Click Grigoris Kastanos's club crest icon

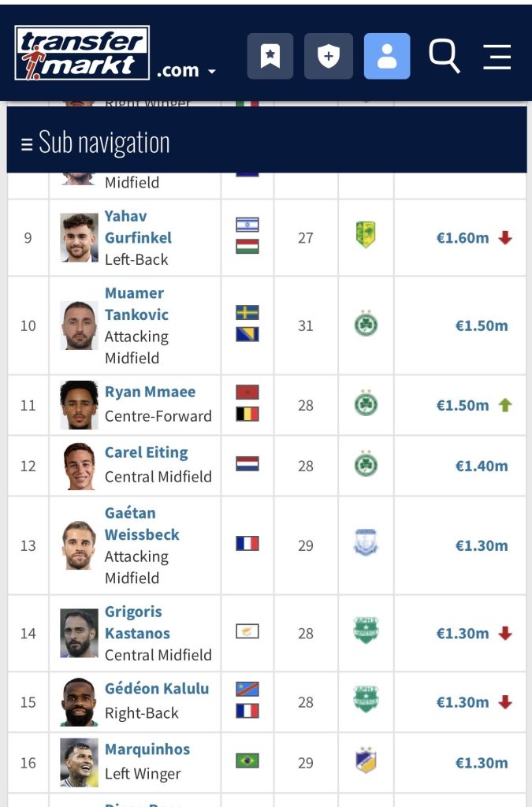(x=366, y=632)
